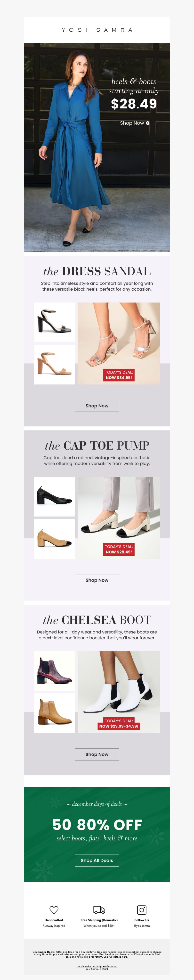The width and height of the screenshot is (194, 980).
Task: Open the Manage Preferences link
Action: click(x=105, y=966)
